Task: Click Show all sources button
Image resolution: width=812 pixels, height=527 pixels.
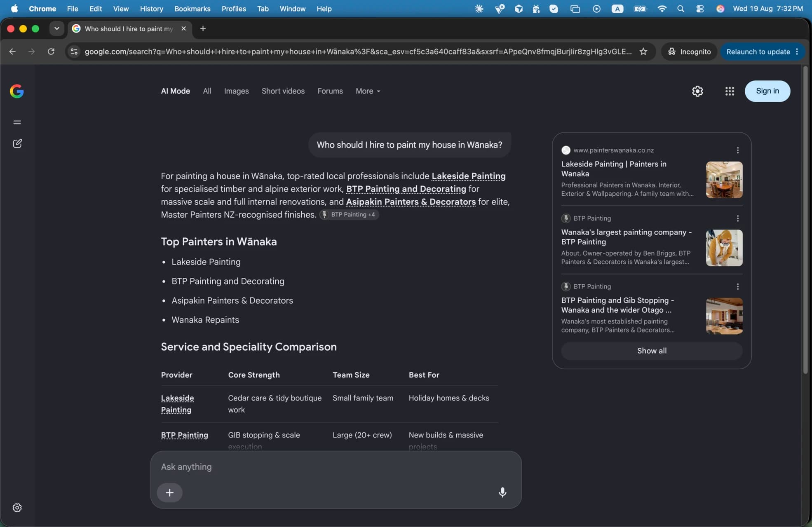Action: point(652,351)
